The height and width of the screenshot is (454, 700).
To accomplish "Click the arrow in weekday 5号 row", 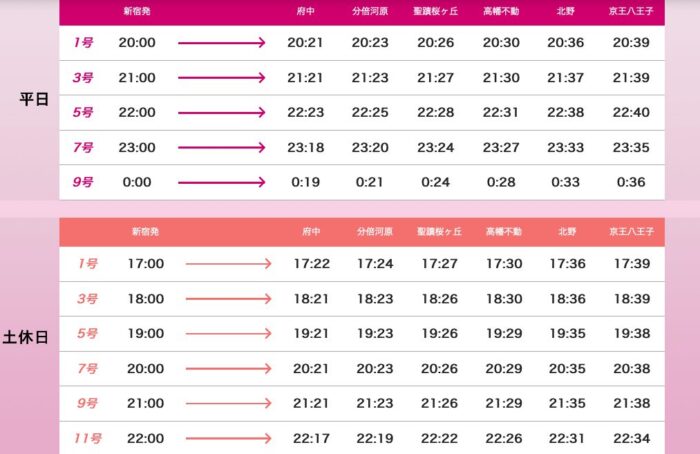I will click(x=221, y=113).
